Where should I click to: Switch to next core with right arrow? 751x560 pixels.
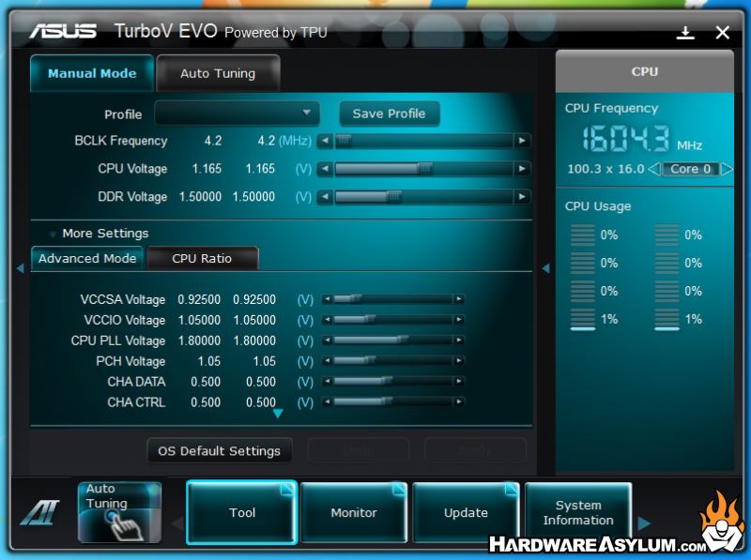(x=727, y=169)
